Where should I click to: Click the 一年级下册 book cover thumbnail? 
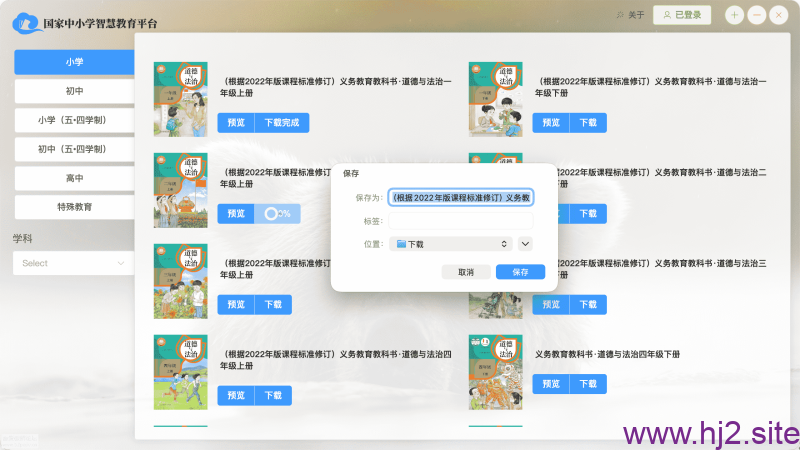tap(495, 99)
